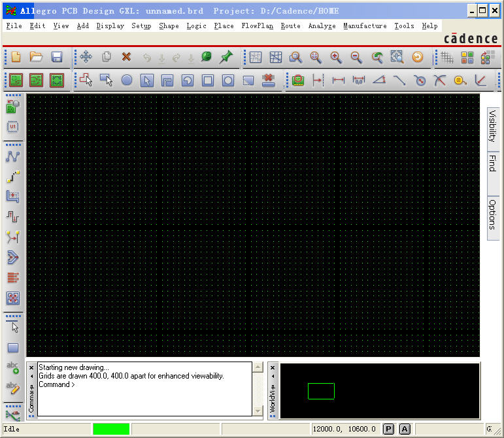
Task: Open the FlowPlan menu
Action: [x=257, y=25]
